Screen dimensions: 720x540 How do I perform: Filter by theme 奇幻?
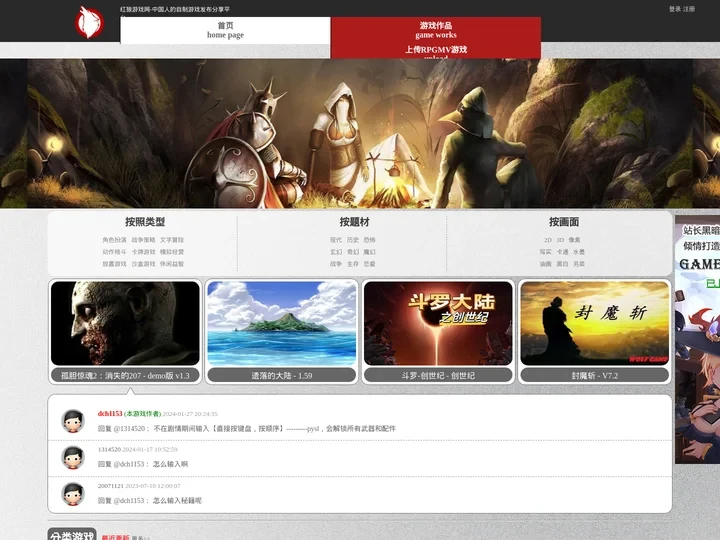click(353, 252)
